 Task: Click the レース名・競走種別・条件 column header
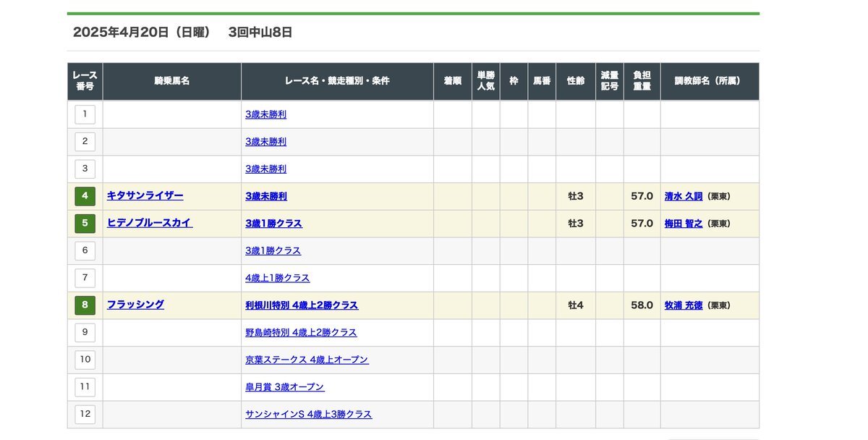click(337, 81)
